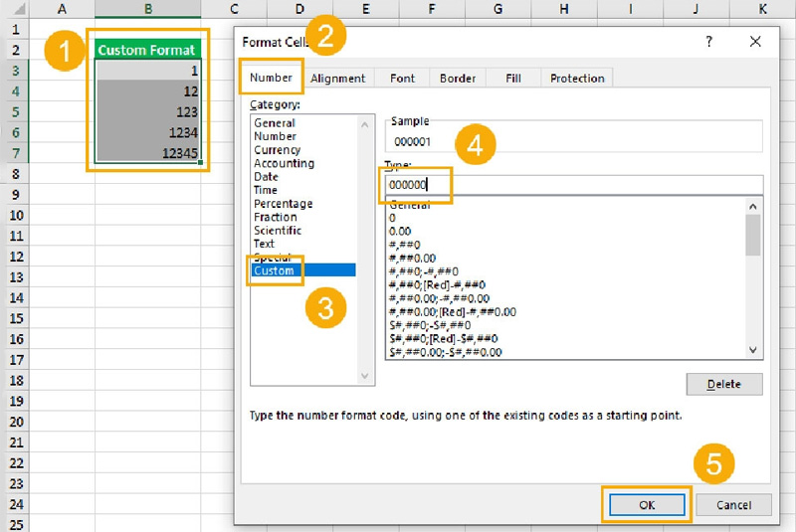Confirm with the OK button

tap(647, 505)
